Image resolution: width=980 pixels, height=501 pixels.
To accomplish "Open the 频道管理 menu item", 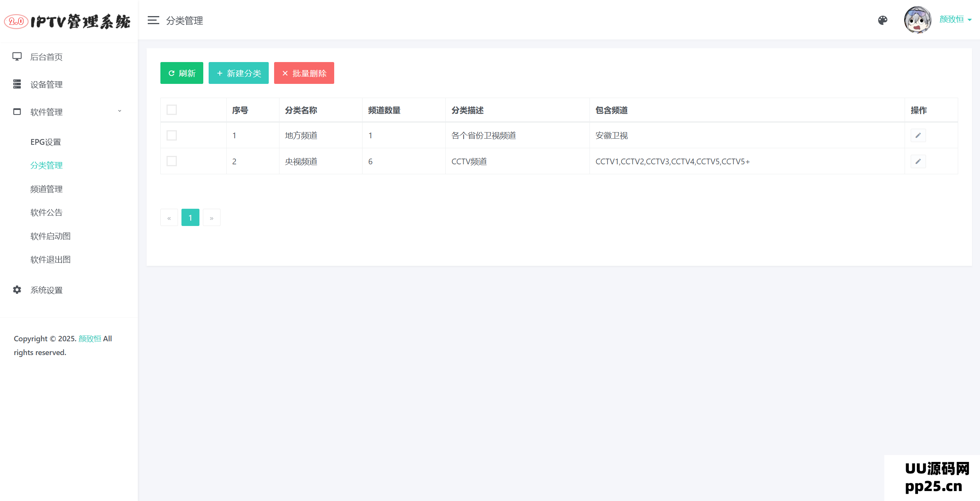I will 46,189.
